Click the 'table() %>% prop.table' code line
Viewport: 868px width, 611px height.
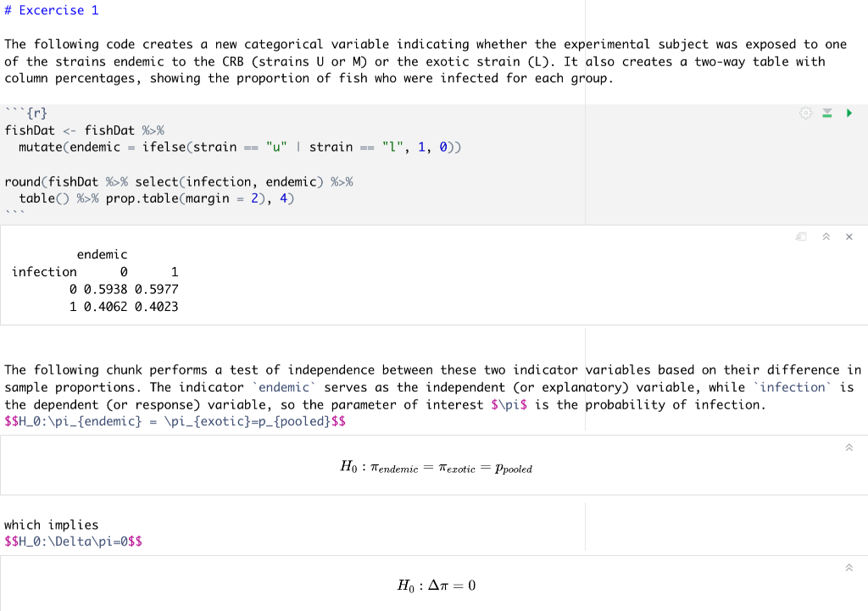tap(157, 198)
